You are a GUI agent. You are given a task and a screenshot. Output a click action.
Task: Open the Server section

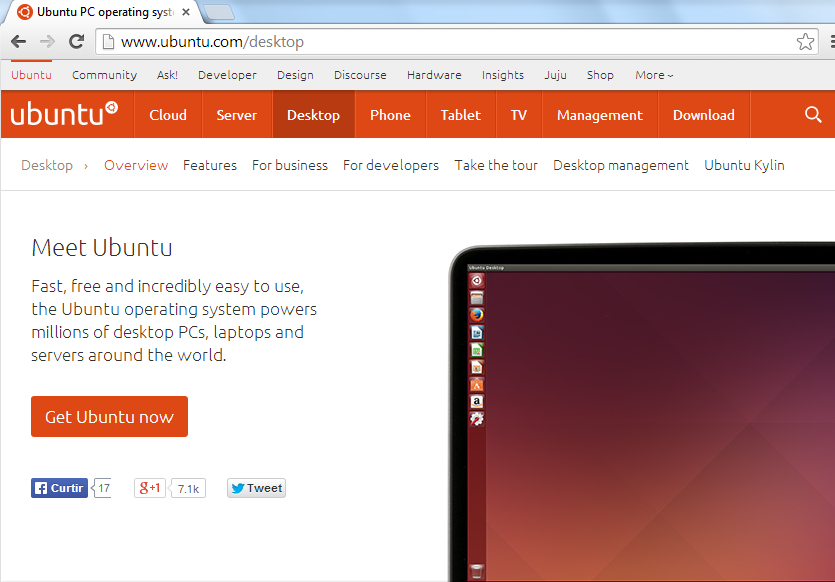[236, 114]
